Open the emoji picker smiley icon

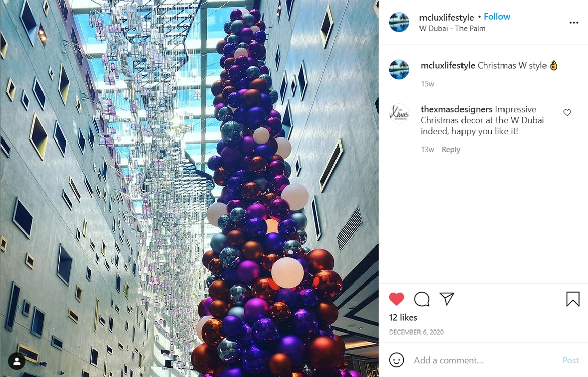pyautogui.click(x=396, y=360)
